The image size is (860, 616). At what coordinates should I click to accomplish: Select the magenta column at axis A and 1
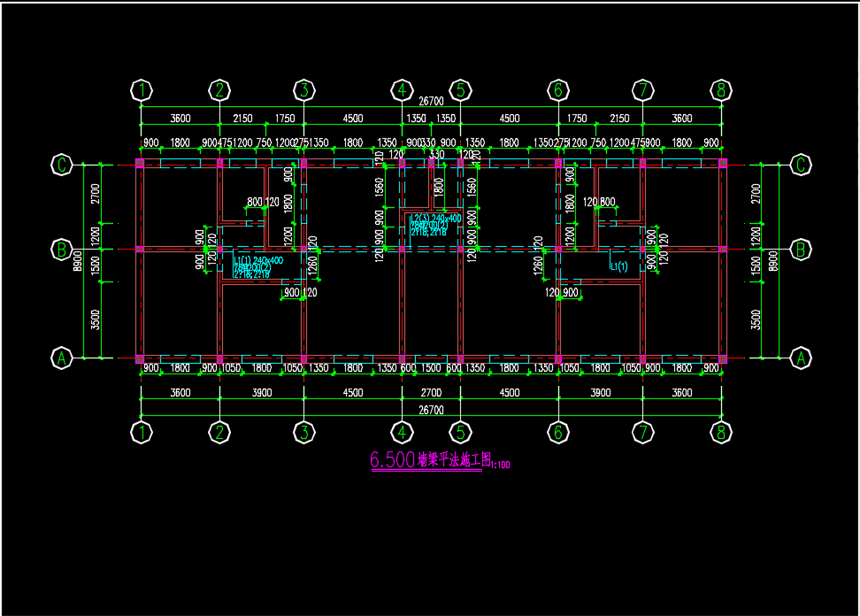(x=140, y=358)
